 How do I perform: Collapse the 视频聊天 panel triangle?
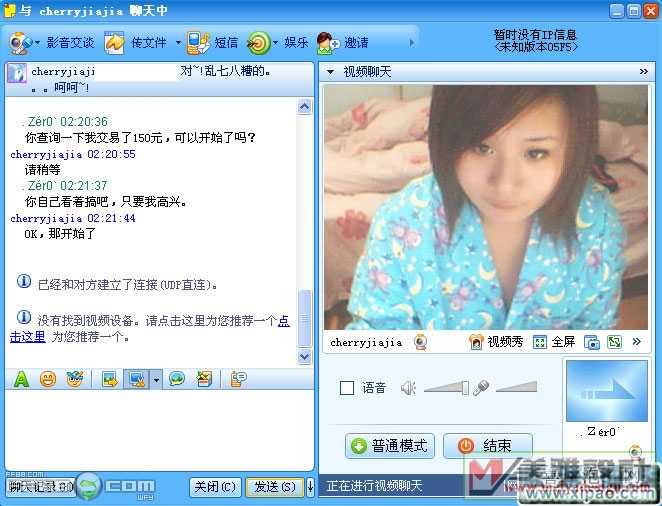331,72
